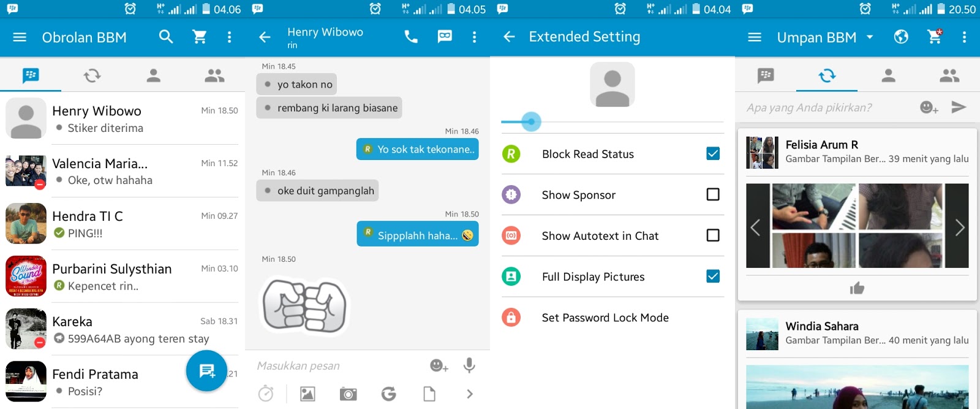Tap message 'rembang ki larang biasane'
980x409 pixels.
point(329,108)
